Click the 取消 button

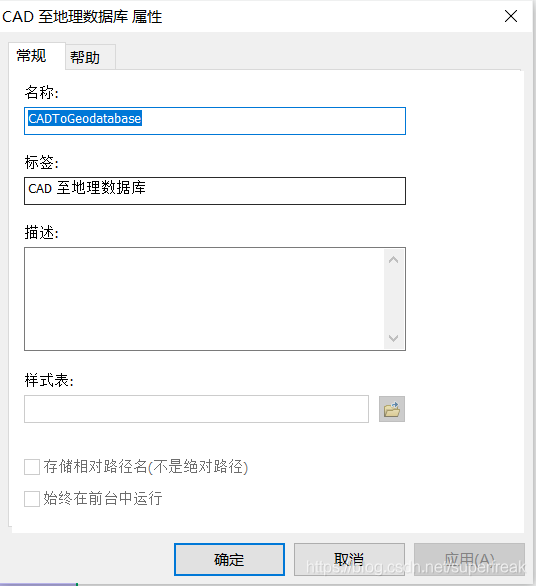349,559
